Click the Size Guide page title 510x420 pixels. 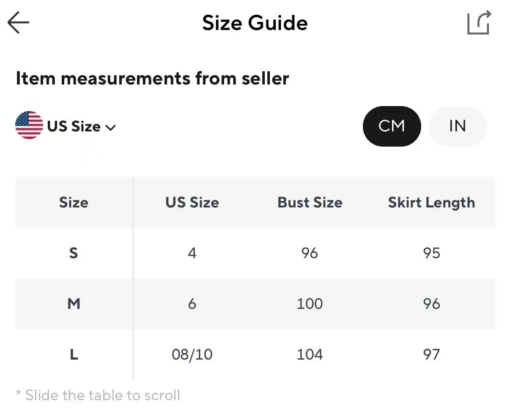point(255,23)
